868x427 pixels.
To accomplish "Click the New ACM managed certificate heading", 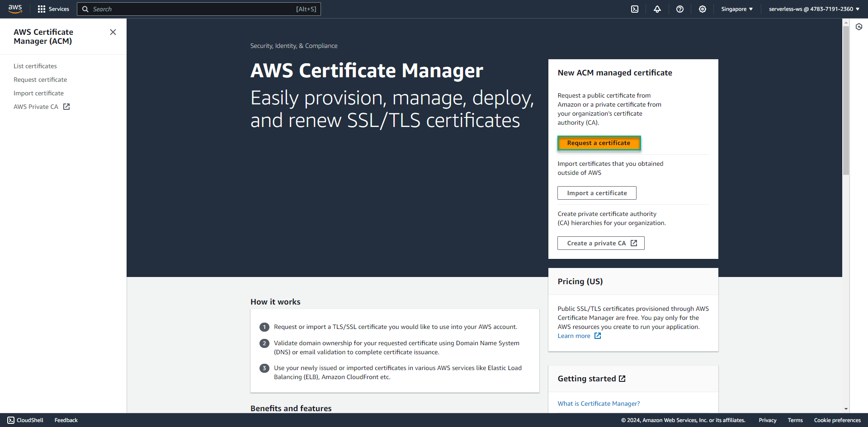I will (615, 73).
